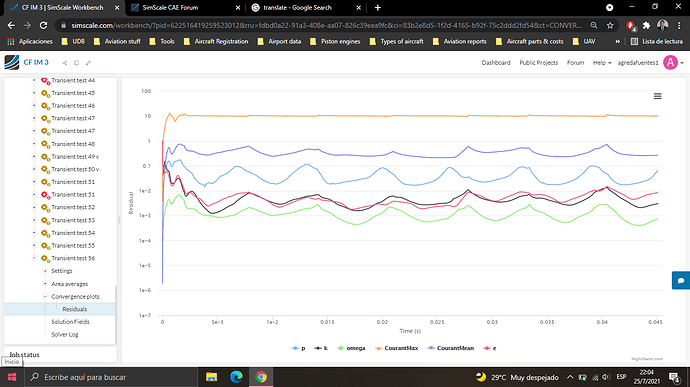The width and height of the screenshot is (690, 387).
Task: Open the Help dropdown menu
Action: coord(602,63)
